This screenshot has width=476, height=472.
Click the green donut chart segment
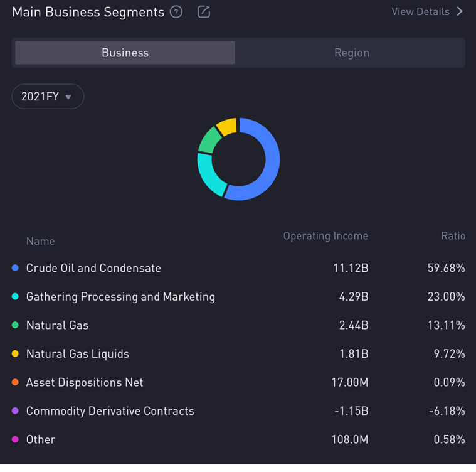click(x=207, y=140)
